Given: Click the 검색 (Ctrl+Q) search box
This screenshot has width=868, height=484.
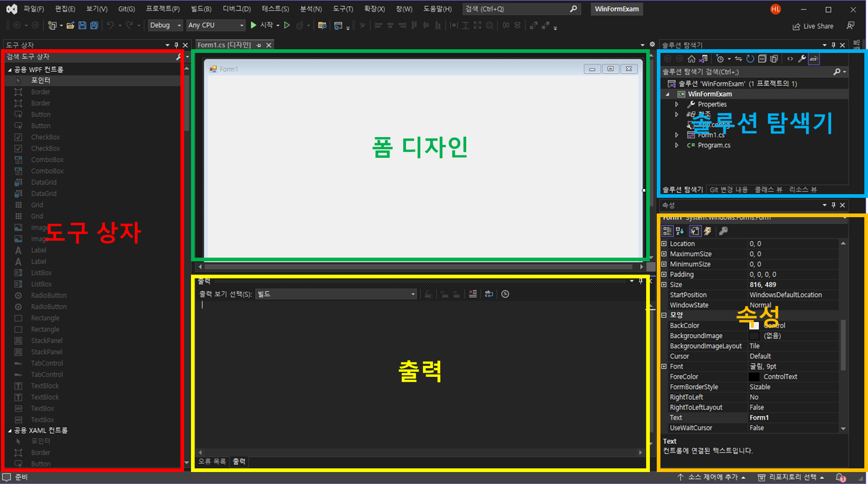Looking at the screenshot, I should click(x=521, y=9).
